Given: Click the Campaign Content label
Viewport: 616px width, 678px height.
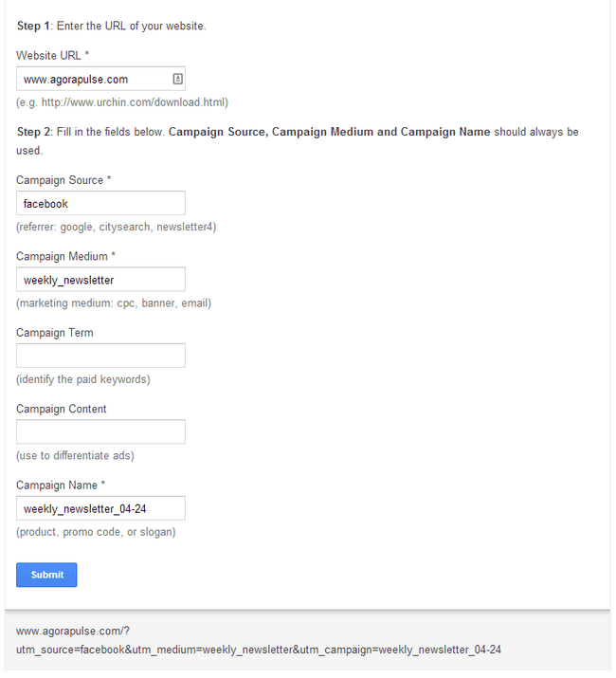Looking at the screenshot, I should click(62, 409).
